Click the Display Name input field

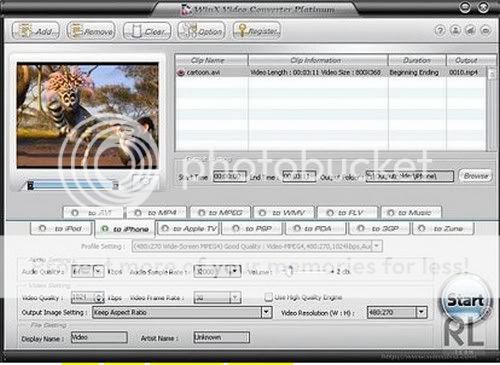99,337
